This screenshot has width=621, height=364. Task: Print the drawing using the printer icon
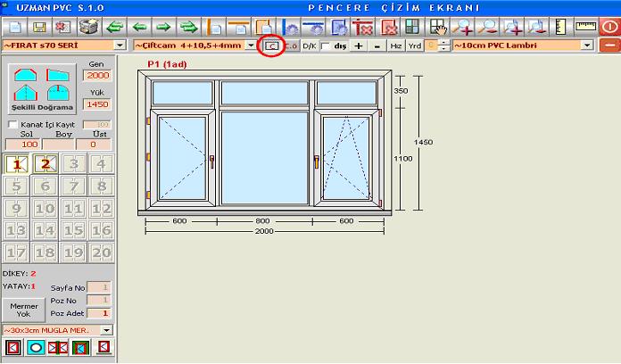click(88, 28)
